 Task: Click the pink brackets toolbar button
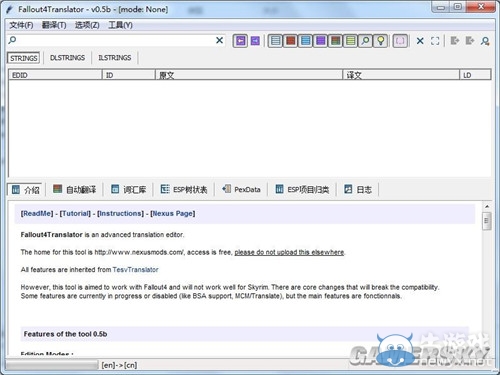click(400, 41)
